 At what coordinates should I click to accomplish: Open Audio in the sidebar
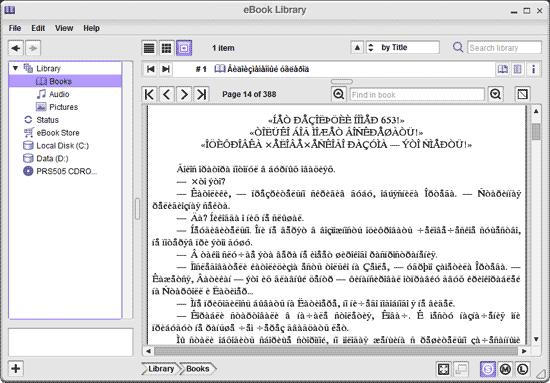53,94
